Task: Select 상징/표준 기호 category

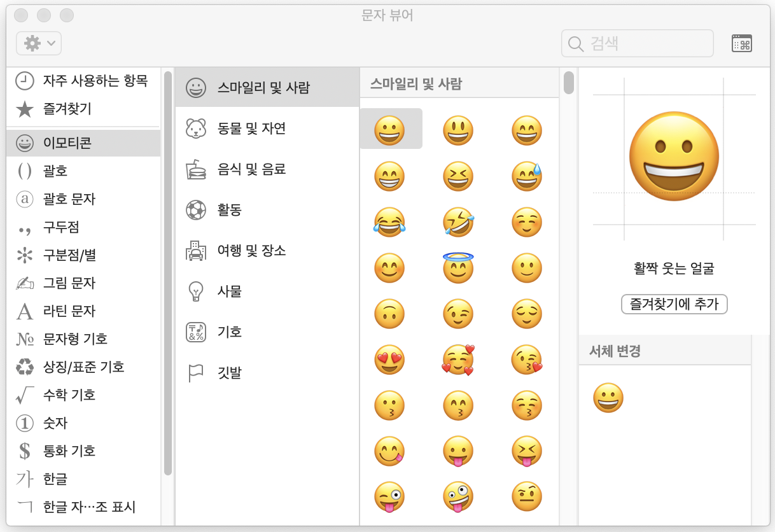Action: click(83, 367)
